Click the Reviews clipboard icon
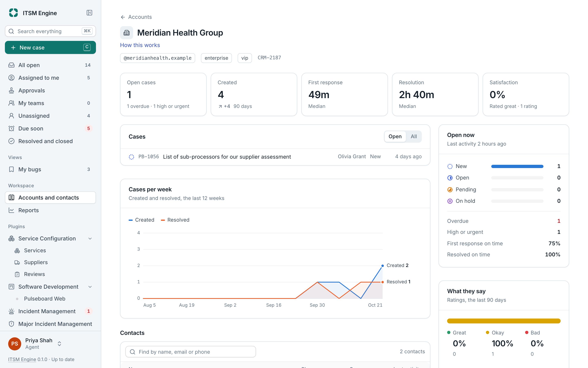588x368 pixels. (17, 274)
